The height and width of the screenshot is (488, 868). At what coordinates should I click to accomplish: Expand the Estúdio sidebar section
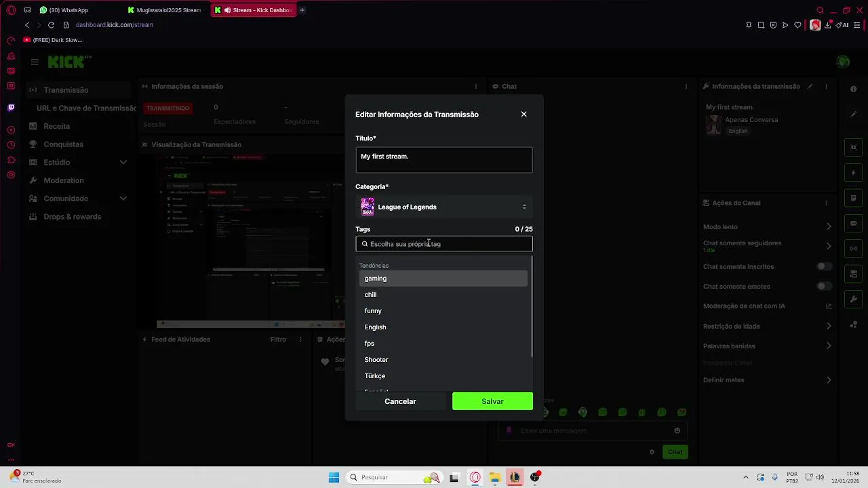coord(78,163)
